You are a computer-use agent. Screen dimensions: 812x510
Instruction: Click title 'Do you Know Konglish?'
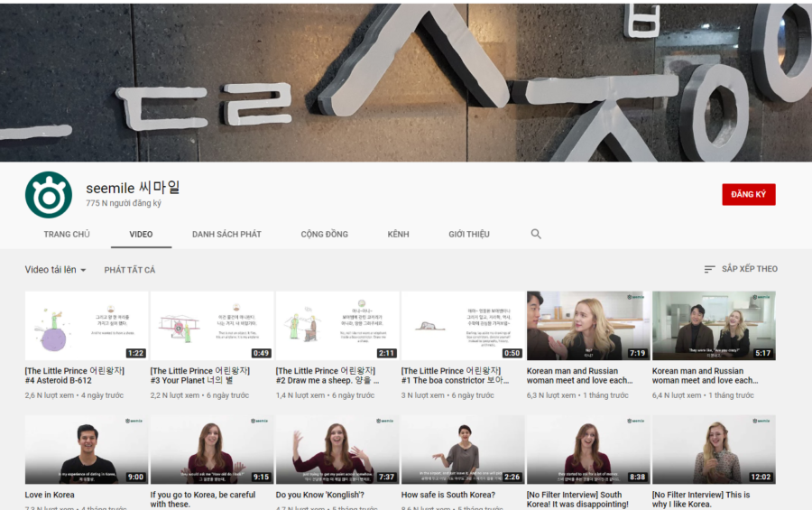tap(320, 495)
